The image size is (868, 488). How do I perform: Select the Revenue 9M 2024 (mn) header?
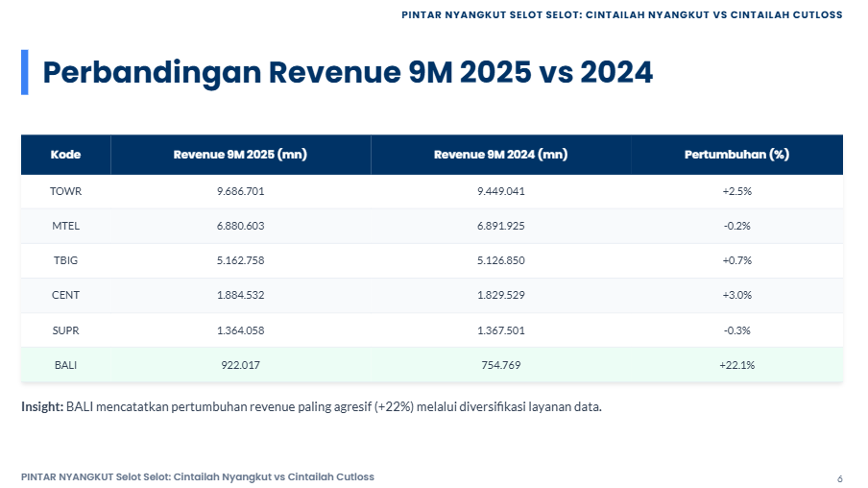[x=501, y=155]
